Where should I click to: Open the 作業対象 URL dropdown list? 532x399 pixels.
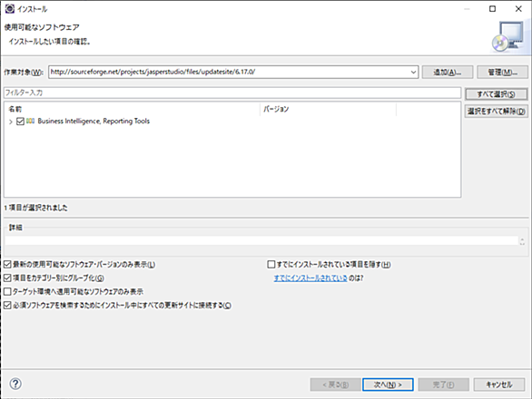pyautogui.click(x=413, y=72)
